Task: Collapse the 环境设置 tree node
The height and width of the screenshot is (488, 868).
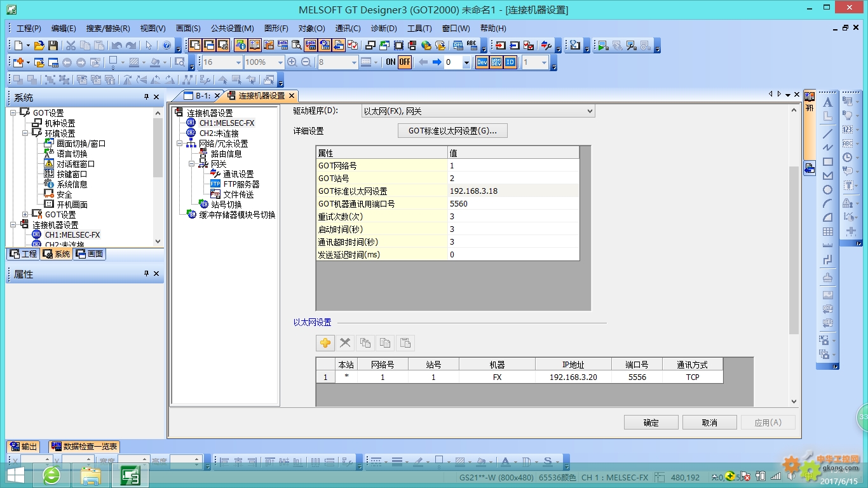Action: pos(25,133)
